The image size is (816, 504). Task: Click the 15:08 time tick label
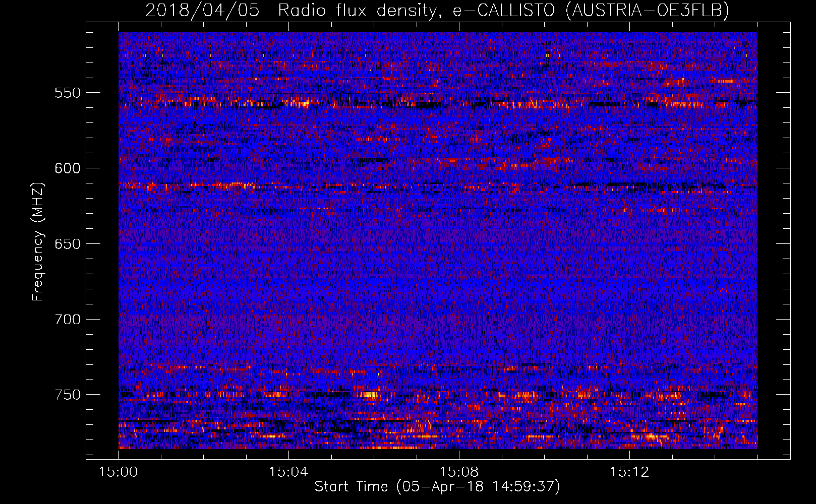pos(459,472)
